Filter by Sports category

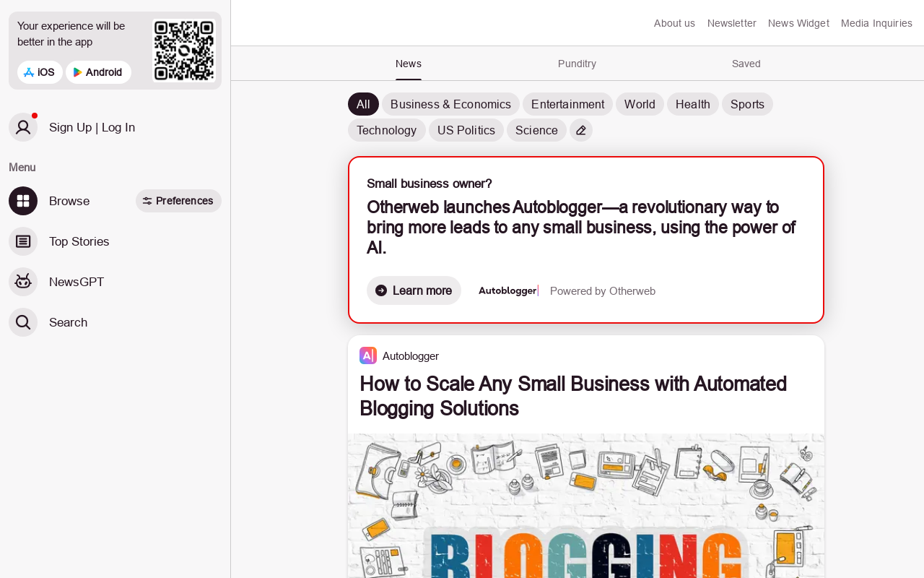coord(747,104)
